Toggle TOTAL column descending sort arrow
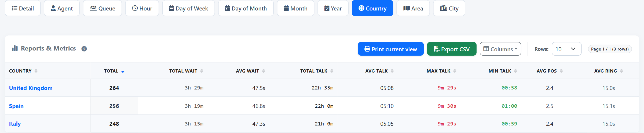Viewport: 644px width, 133px height. click(x=123, y=72)
